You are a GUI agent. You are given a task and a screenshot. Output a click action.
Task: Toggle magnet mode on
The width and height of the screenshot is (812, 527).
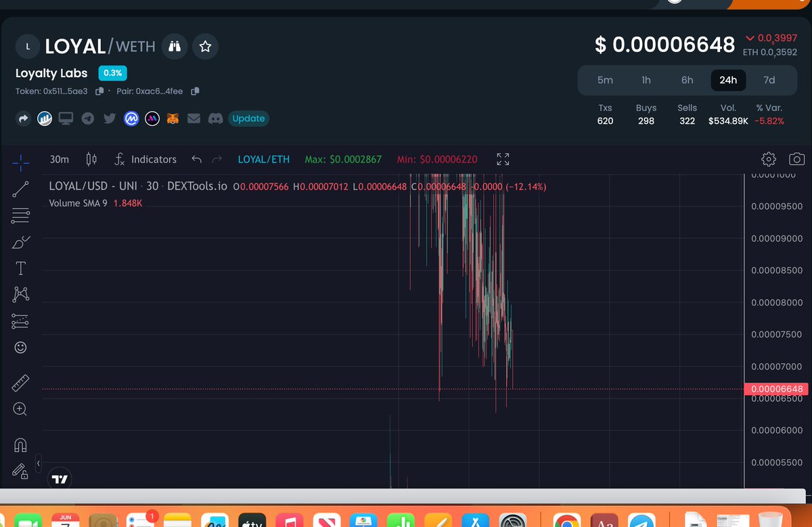pyautogui.click(x=20, y=444)
